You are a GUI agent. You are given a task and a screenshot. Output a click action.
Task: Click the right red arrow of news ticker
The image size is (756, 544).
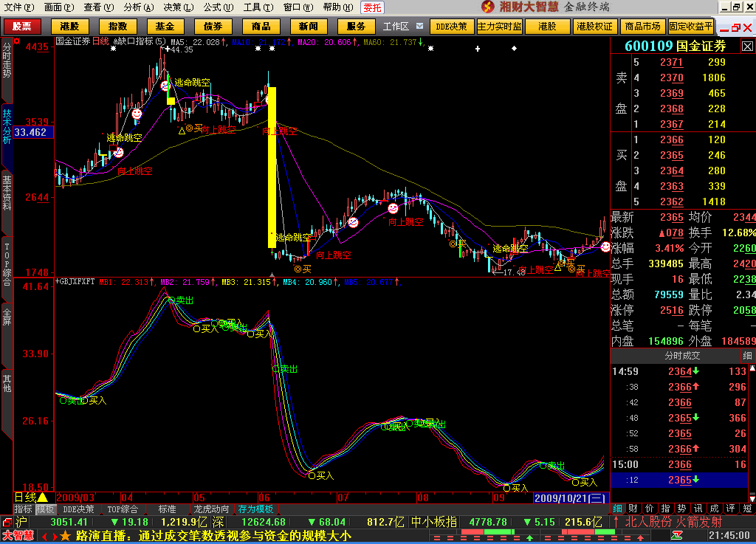(55, 537)
